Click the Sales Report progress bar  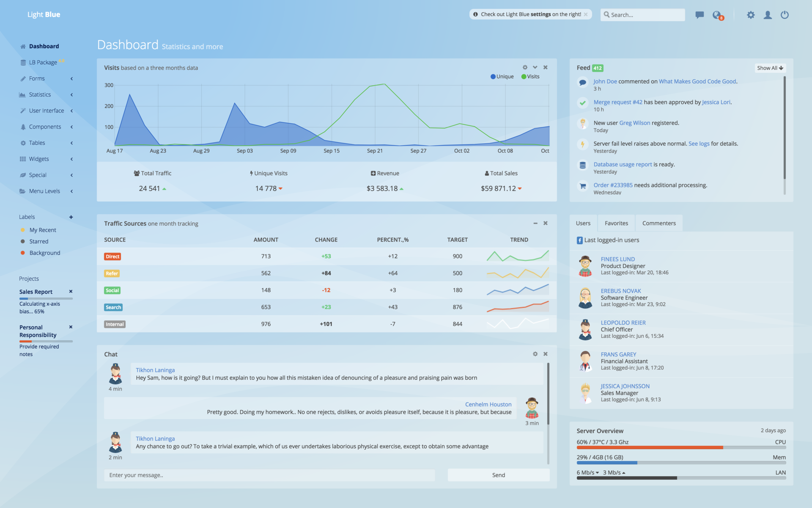coord(46,298)
